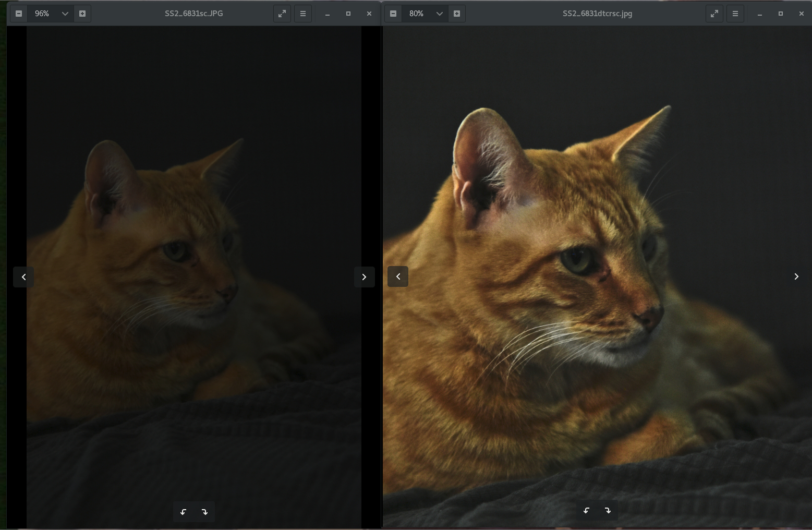Rotate clockwise in SS2_6831sc.JPG window

point(204,512)
